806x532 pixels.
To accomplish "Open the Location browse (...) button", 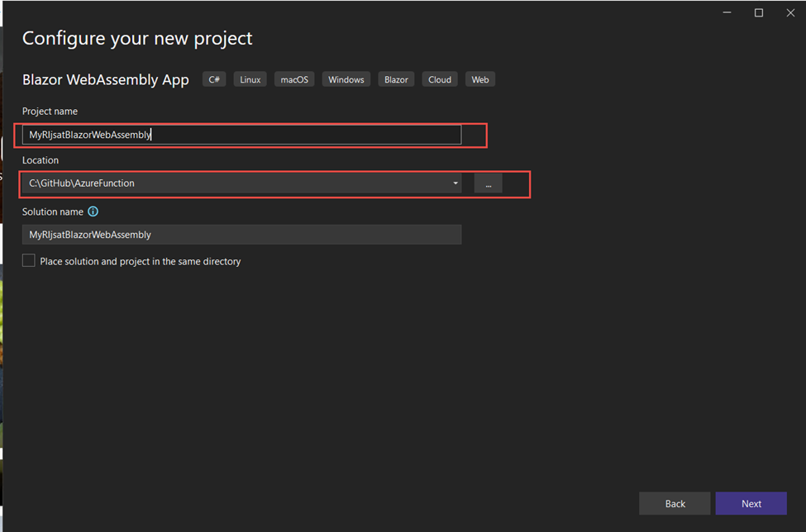I will tap(488, 183).
